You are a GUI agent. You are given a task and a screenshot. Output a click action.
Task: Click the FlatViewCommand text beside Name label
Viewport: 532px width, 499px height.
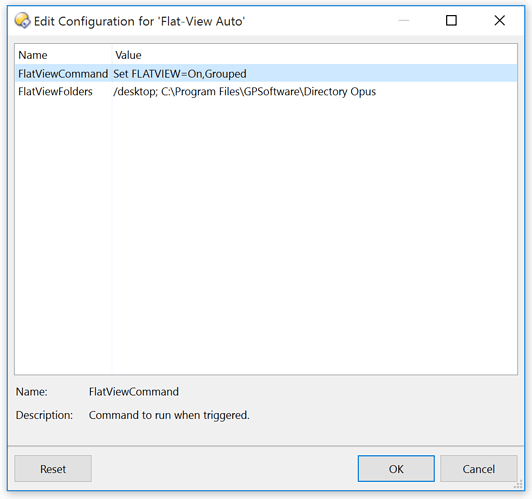tap(134, 391)
